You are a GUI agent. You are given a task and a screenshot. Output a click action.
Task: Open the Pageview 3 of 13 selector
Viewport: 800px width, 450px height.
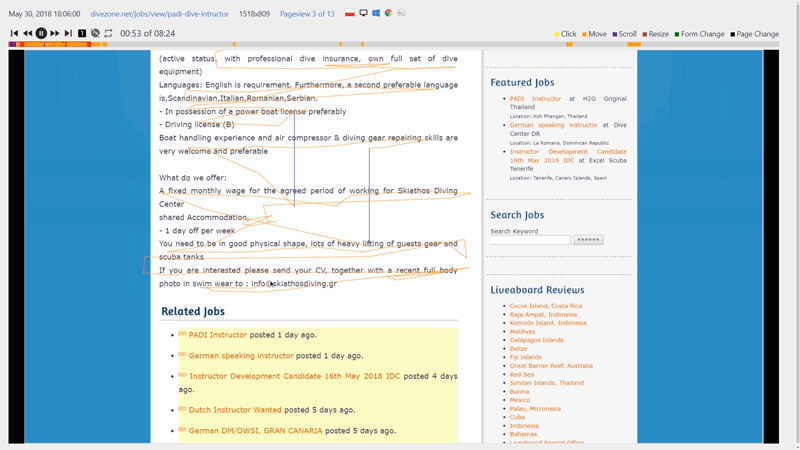pos(307,14)
